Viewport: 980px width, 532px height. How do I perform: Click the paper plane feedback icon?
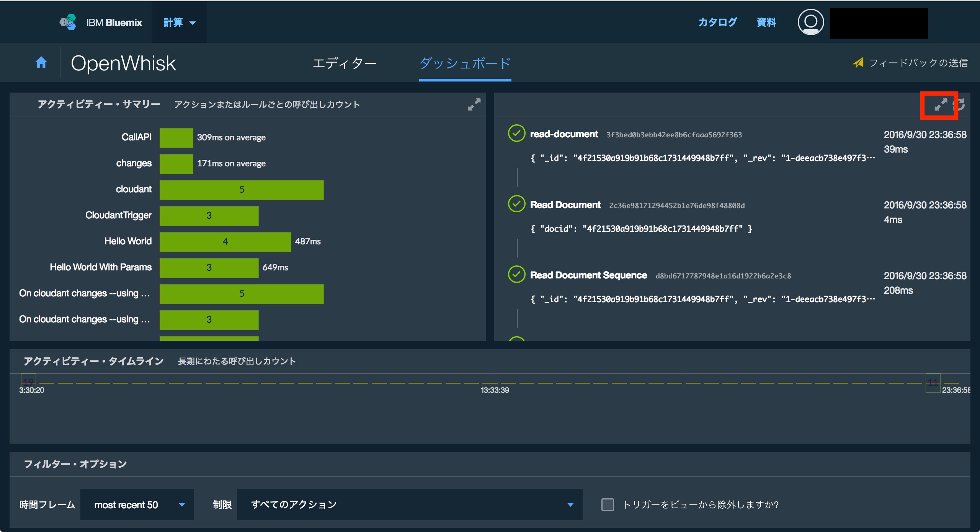tap(858, 62)
